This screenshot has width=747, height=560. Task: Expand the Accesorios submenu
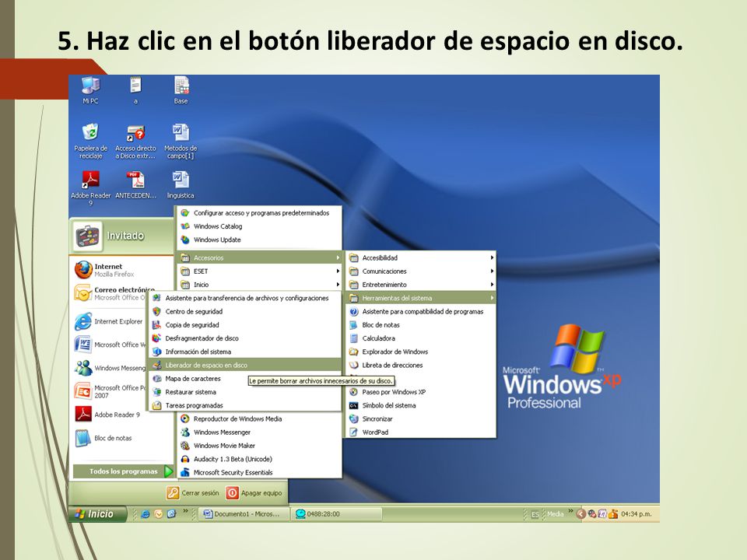pyautogui.click(x=260, y=257)
